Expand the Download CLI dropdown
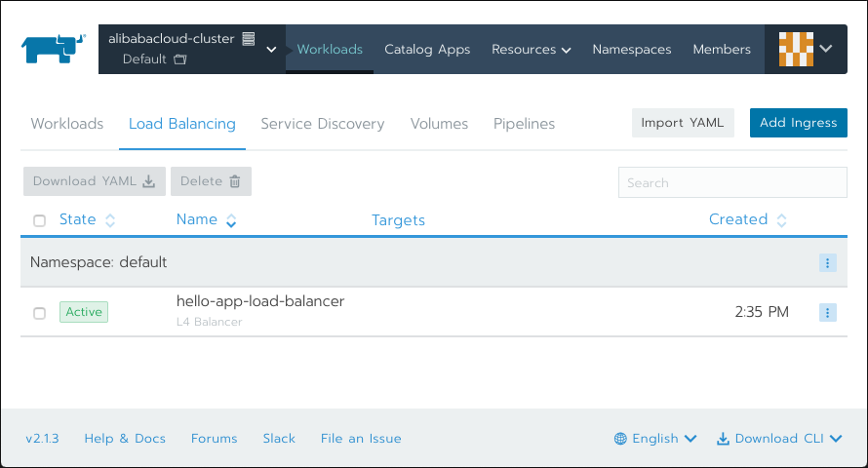 (779, 439)
